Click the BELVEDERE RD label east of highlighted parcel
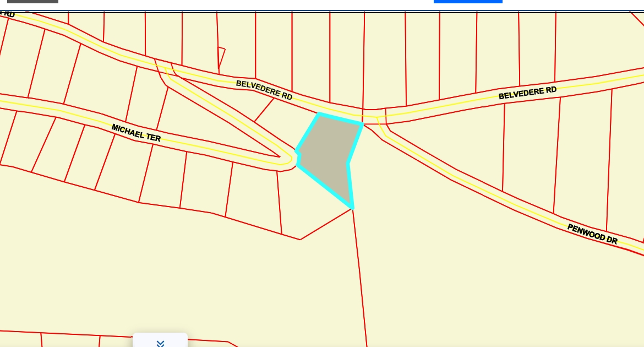This screenshot has width=644, height=347. [527, 93]
